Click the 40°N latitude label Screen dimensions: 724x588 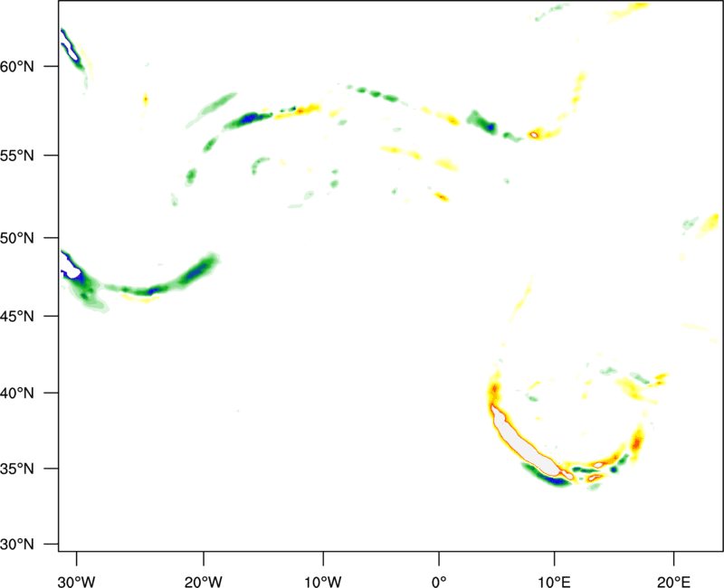(x=17, y=394)
